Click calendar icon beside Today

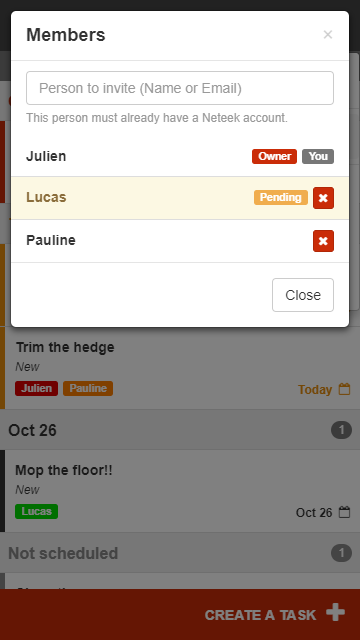345,389
